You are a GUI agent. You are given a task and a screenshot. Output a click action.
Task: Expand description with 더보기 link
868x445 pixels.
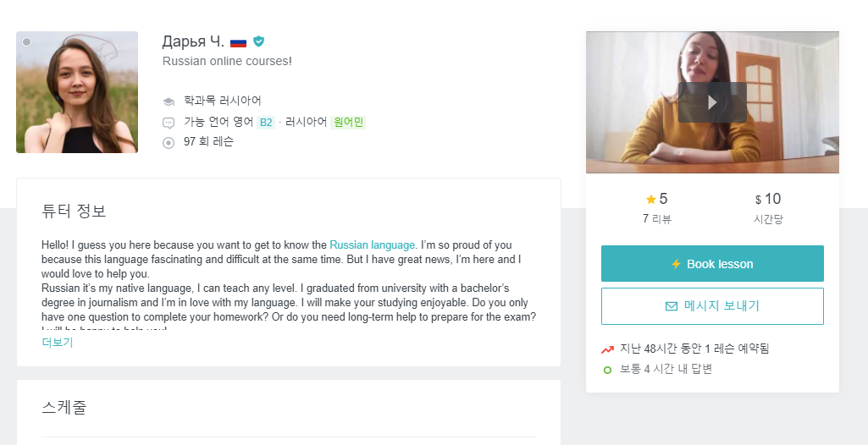[x=57, y=342]
